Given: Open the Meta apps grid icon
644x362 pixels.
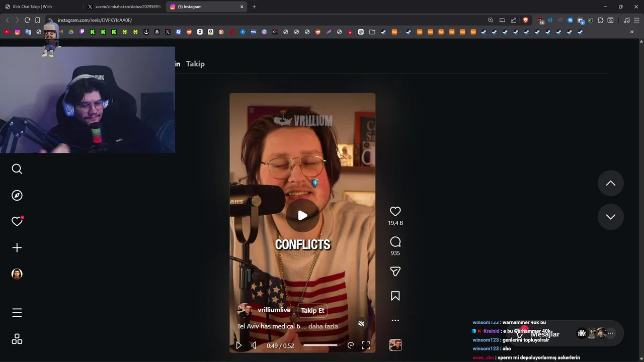Looking at the screenshot, I should pyautogui.click(x=17, y=339).
